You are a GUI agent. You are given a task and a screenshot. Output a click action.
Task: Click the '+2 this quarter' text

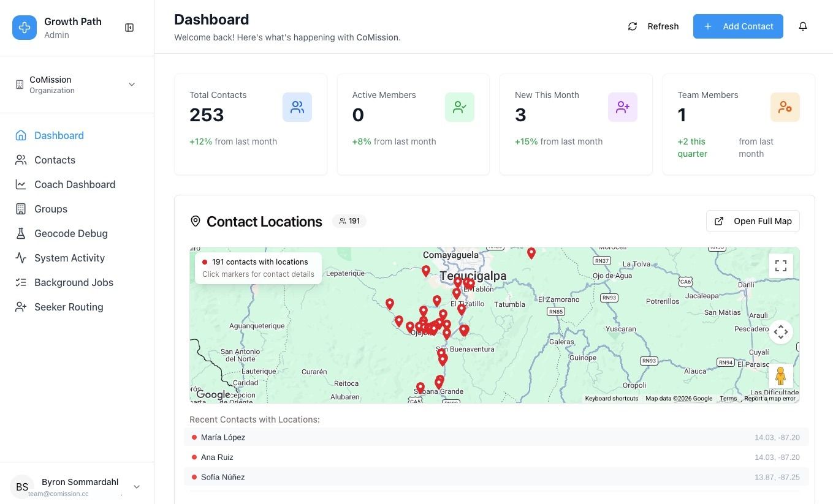[x=693, y=148]
